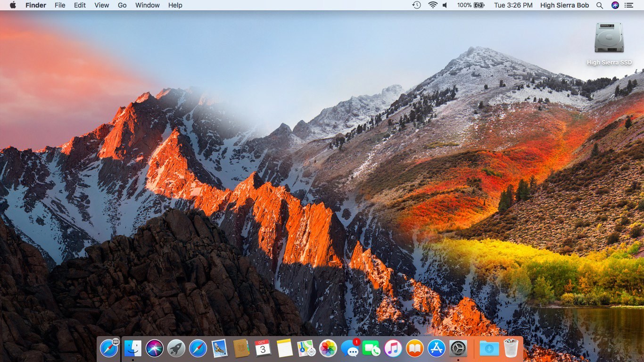
Task: Open the Go menu
Action: pyautogui.click(x=122, y=5)
